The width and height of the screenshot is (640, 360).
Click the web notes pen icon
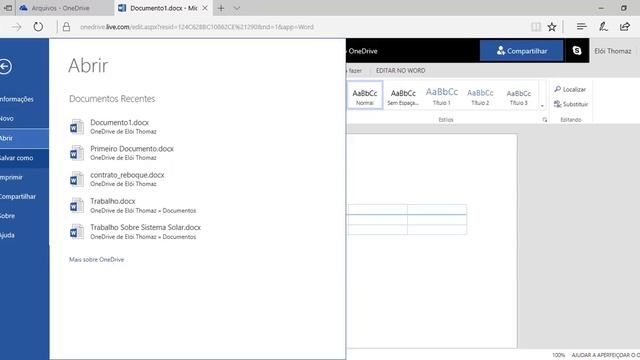tap(603, 27)
